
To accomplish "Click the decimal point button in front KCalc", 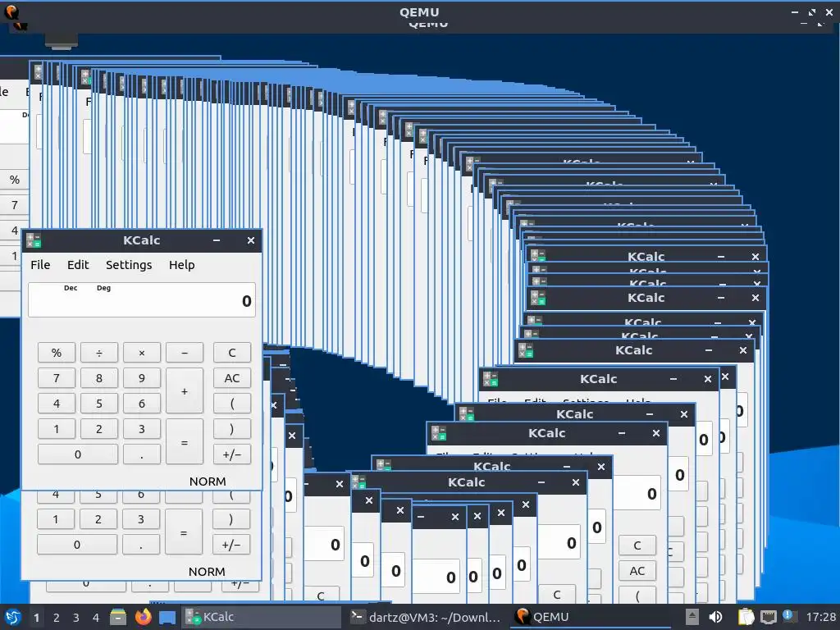I will [141, 454].
